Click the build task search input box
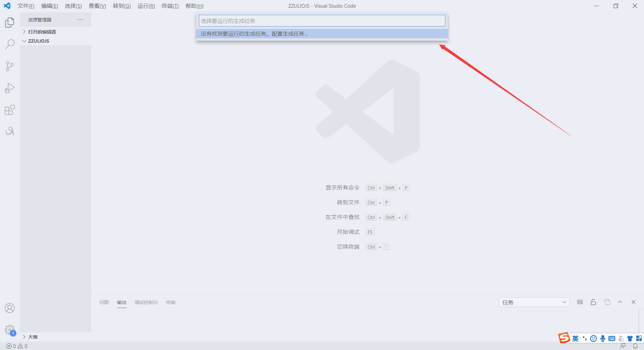This screenshot has width=644, height=350. click(322, 21)
